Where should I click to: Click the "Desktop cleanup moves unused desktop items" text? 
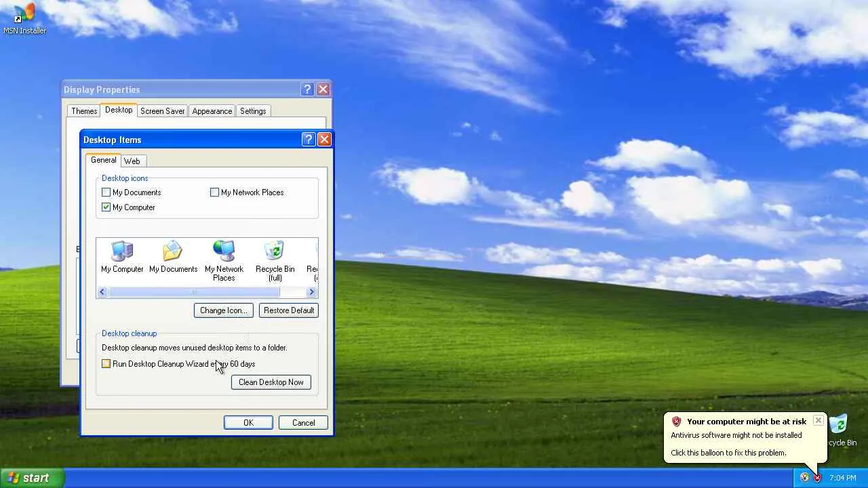(195, 348)
